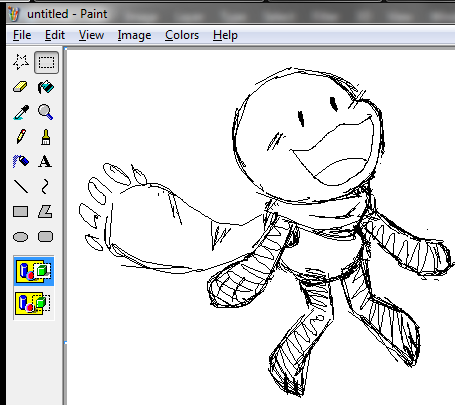
Task: Open the Colors menu
Action: (182, 35)
